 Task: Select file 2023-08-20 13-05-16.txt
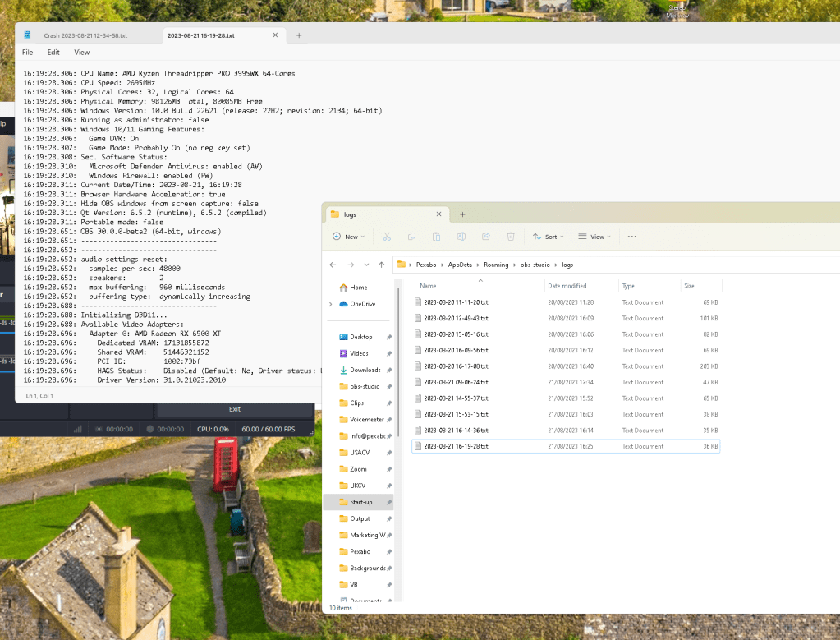(x=566, y=334)
